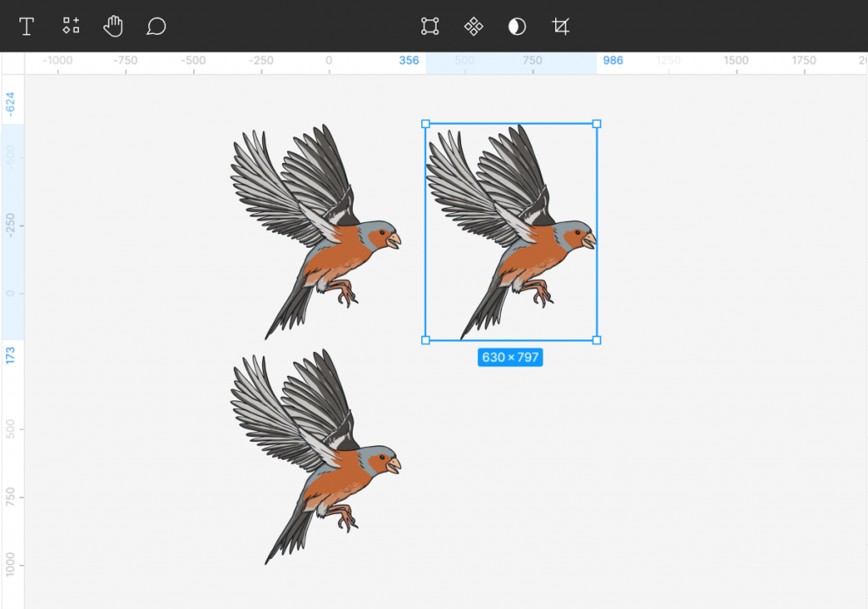Click the Edit Object toolbar icon
Image resolution: width=868 pixels, height=609 pixels.
pos(430,26)
